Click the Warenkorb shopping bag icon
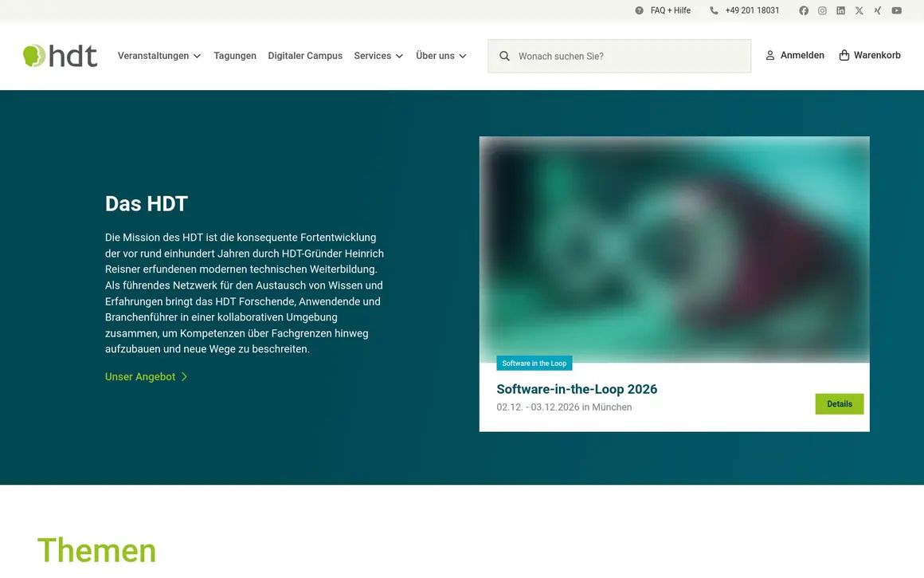924x578 pixels. (844, 55)
